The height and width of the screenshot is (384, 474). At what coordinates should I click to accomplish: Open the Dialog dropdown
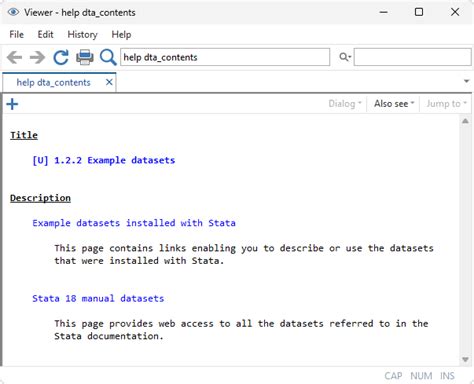[x=345, y=104]
